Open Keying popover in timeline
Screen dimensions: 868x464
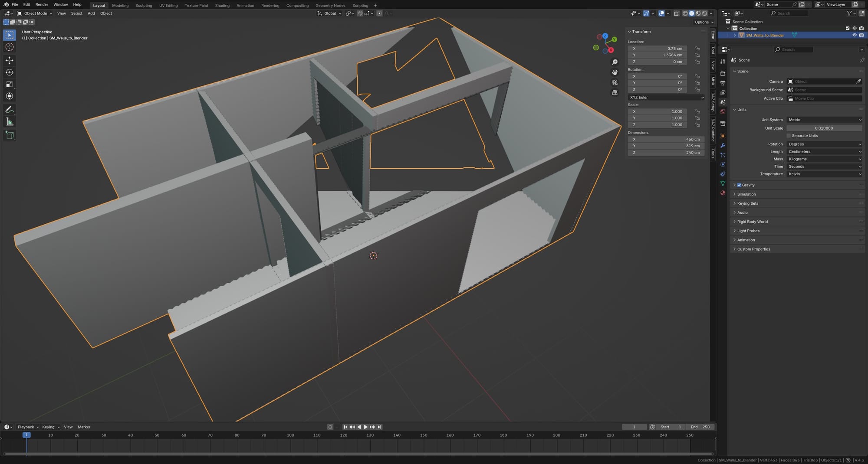pyautogui.click(x=50, y=427)
